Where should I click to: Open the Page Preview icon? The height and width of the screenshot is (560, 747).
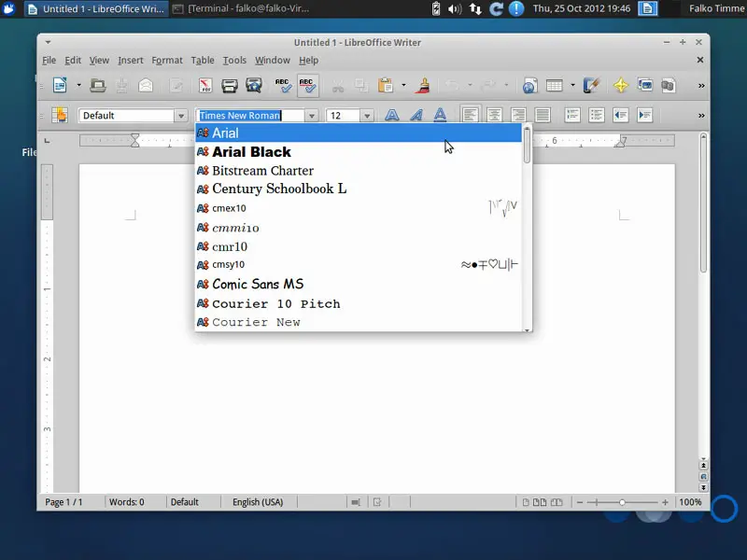pos(254,86)
